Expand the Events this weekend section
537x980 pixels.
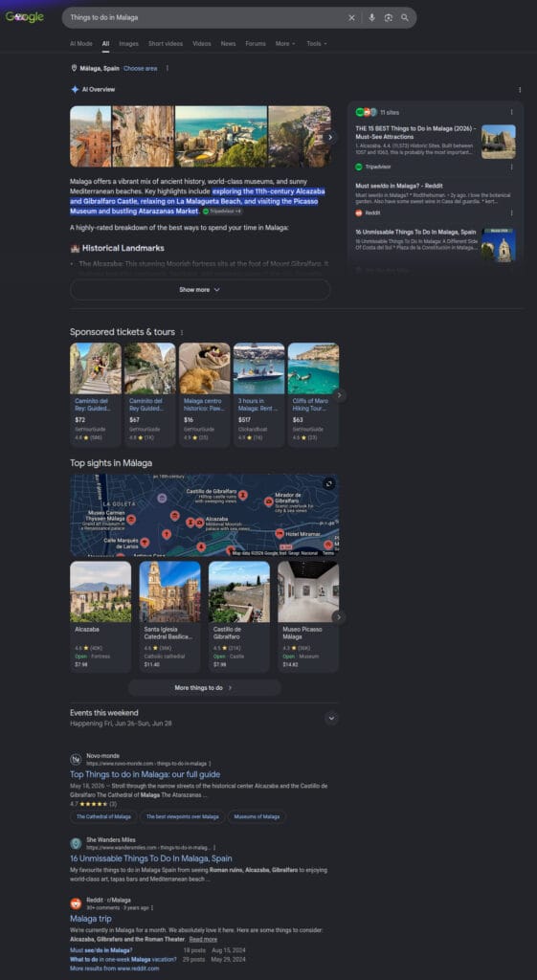(x=332, y=718)
